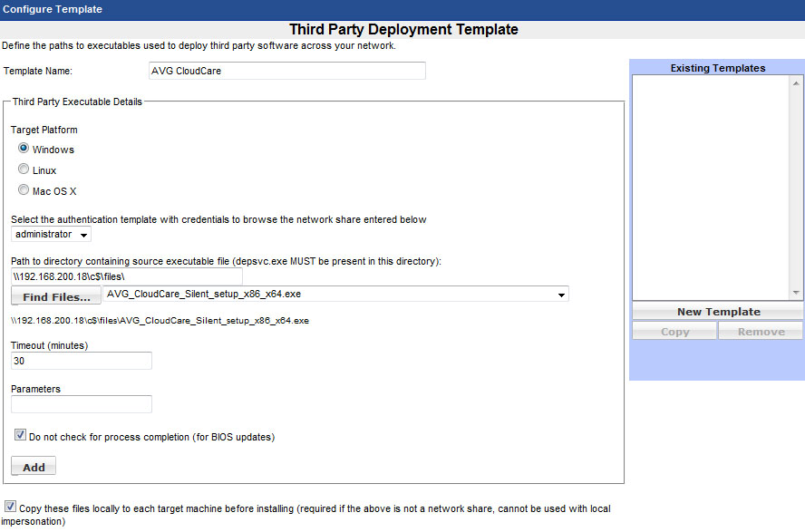Create a New Template

click(718, 312)
